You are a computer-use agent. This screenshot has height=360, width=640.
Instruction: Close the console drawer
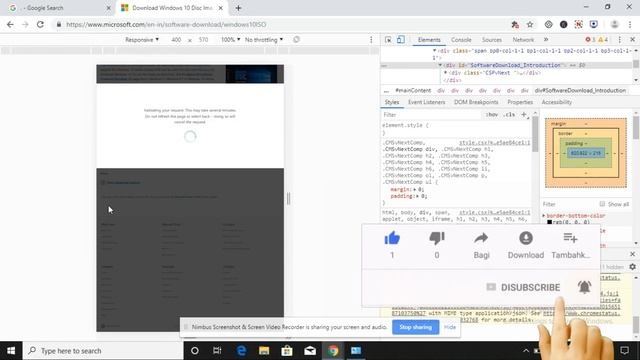(x=632, y=254)
